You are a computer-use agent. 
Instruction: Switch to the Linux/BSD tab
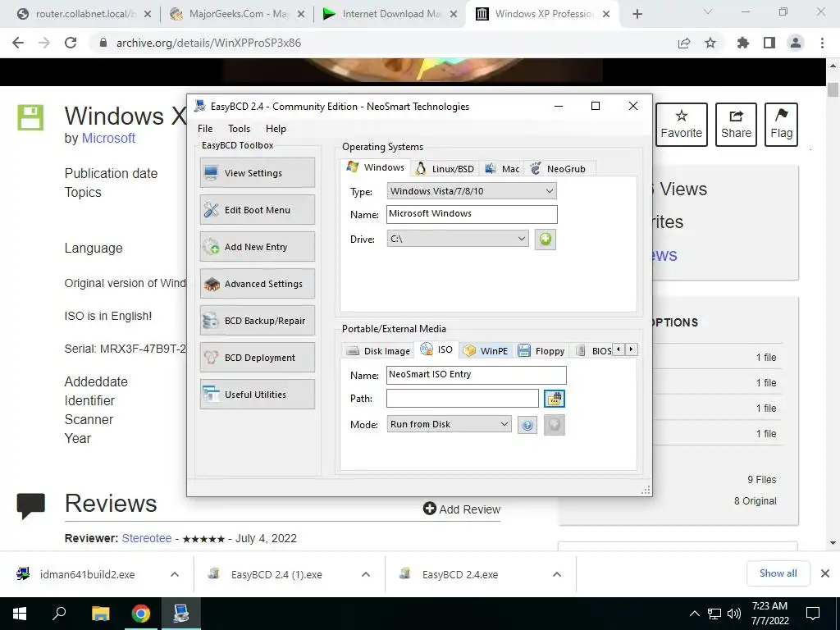[x=445, y=169]
